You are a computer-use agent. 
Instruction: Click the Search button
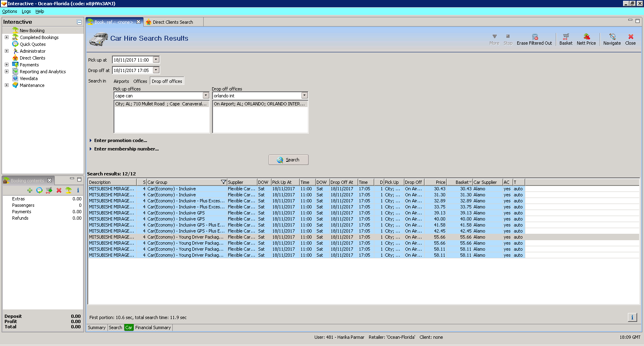point(288,160)
